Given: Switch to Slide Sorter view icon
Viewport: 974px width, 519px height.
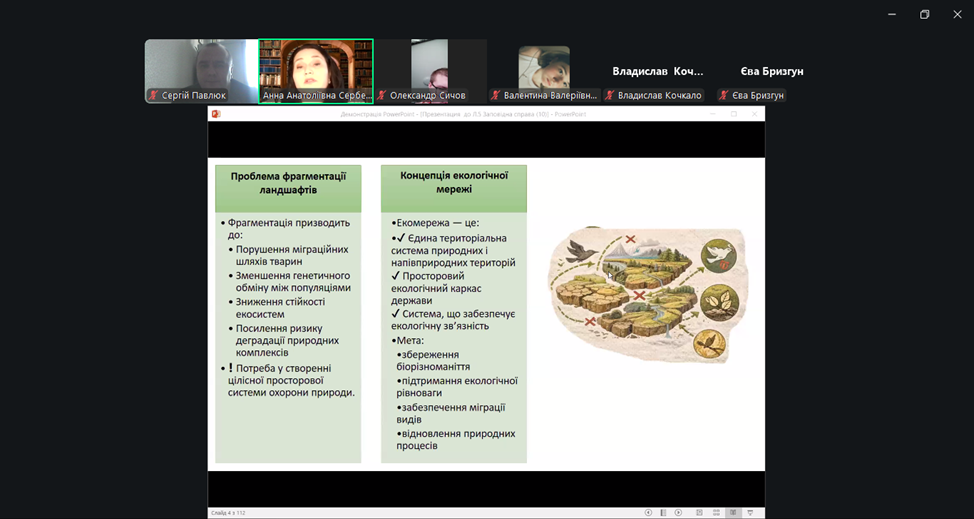Looking at the screenshot, I should 716,513.
